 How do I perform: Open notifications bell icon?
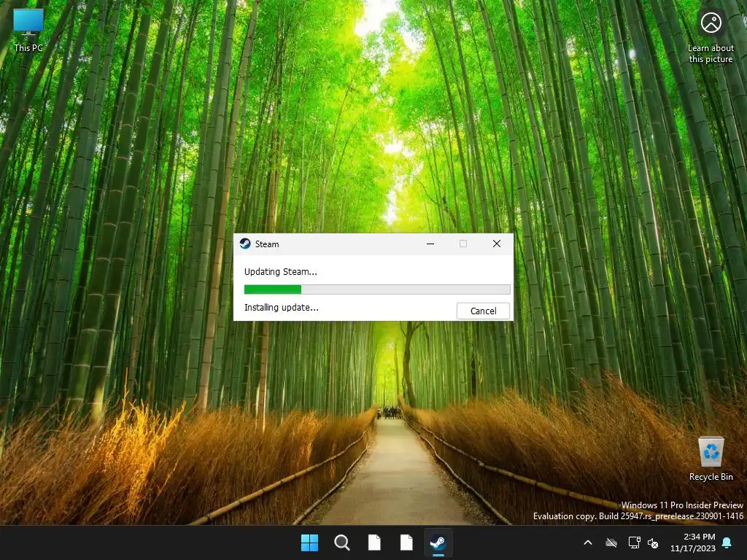(727, 542)
